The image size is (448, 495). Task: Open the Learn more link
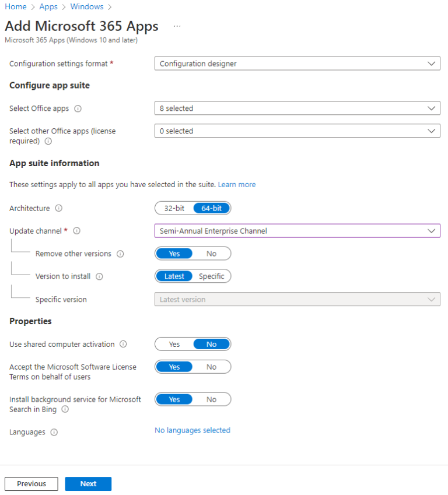pyautogui.click(x=236, y=184)
